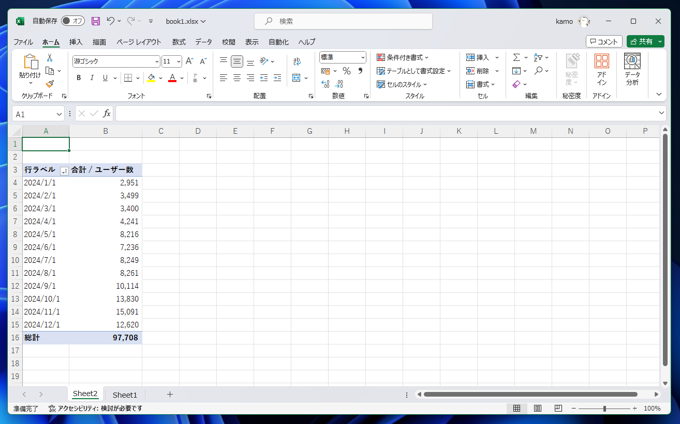This screenshot has width=680, height=424.
Task: Toggle the AutoSave switch
Action: coord(72,21)
